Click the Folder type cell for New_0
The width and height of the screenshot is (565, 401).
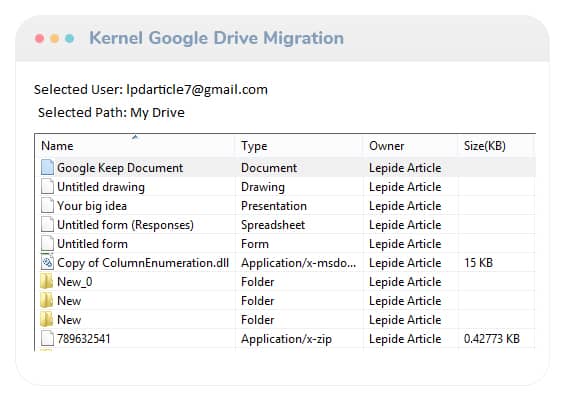click(x=258, y=282)
